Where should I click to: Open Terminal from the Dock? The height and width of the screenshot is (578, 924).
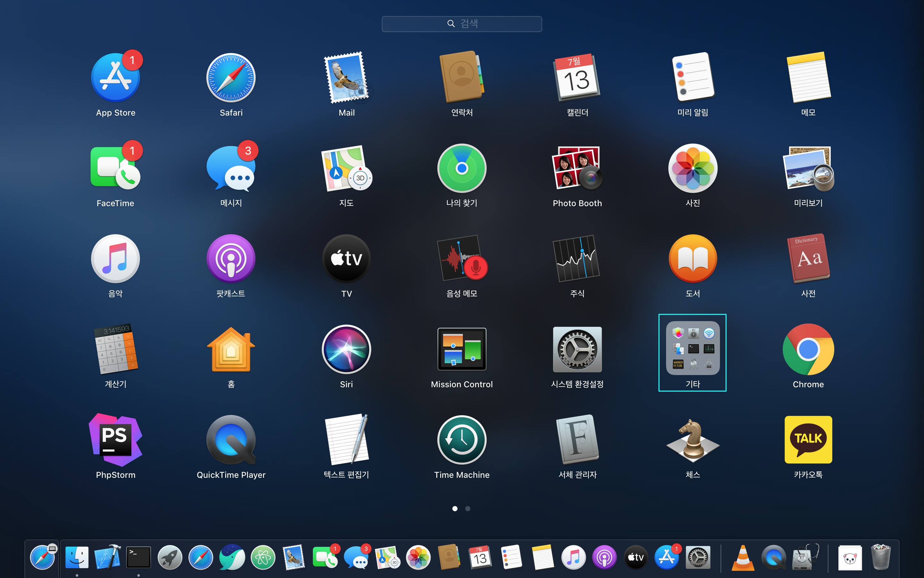138,557
